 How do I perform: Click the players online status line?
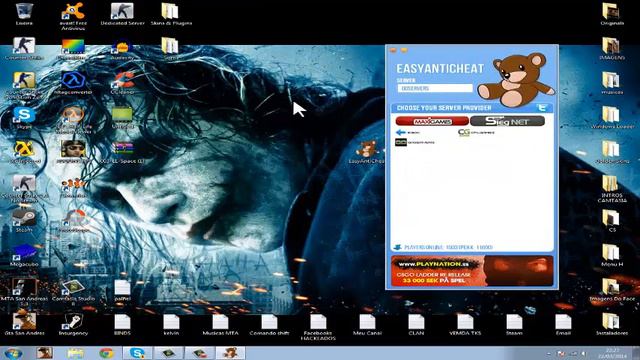444,247
